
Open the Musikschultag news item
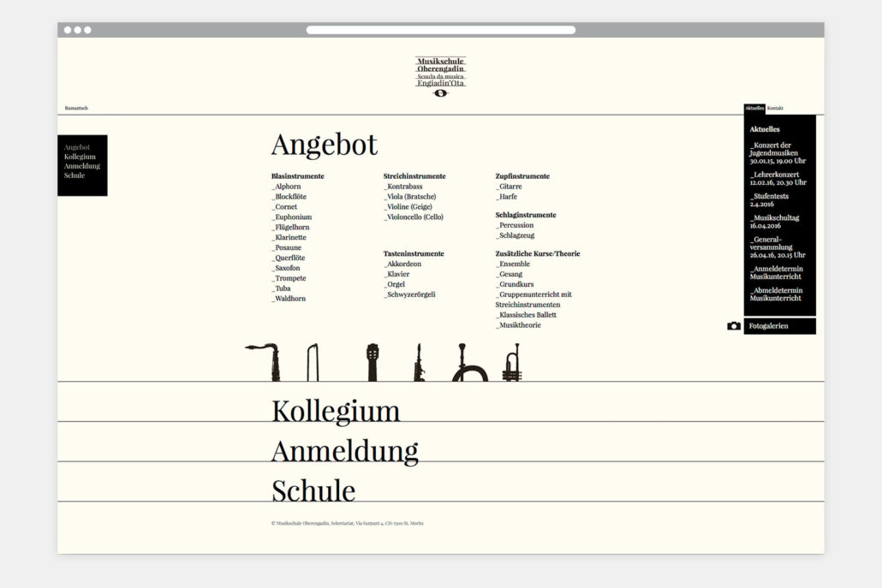tap(775, 222)
